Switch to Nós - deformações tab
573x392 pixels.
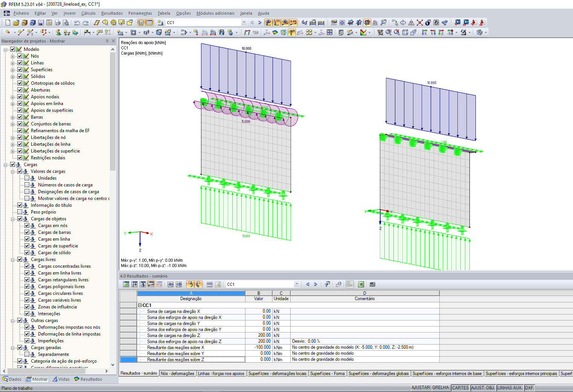point(178,374)
